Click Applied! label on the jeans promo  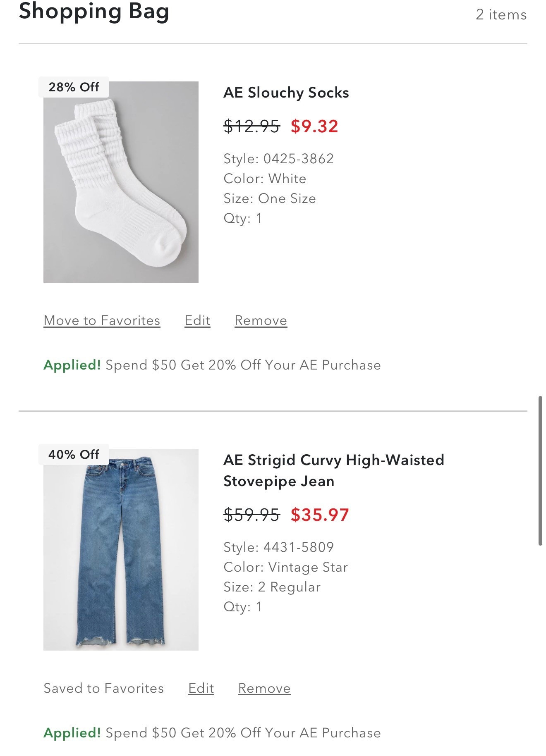71,732
